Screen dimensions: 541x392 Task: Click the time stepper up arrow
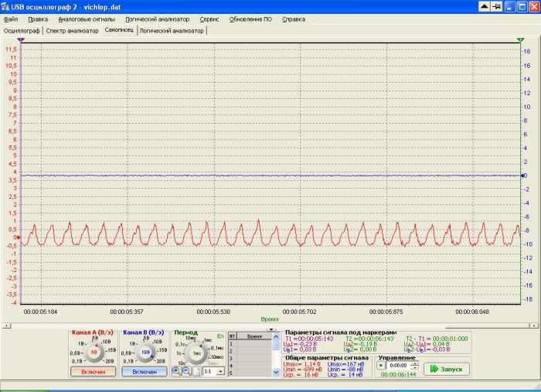[416, 363]
